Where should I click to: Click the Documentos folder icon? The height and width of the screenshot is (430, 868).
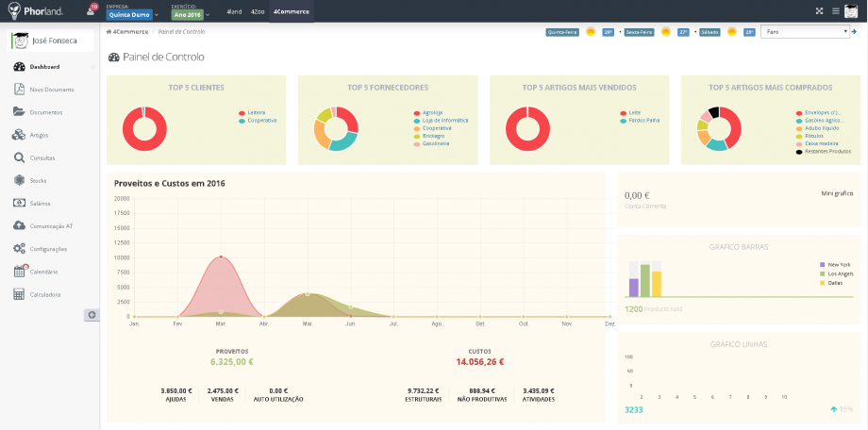pos(20,112)
